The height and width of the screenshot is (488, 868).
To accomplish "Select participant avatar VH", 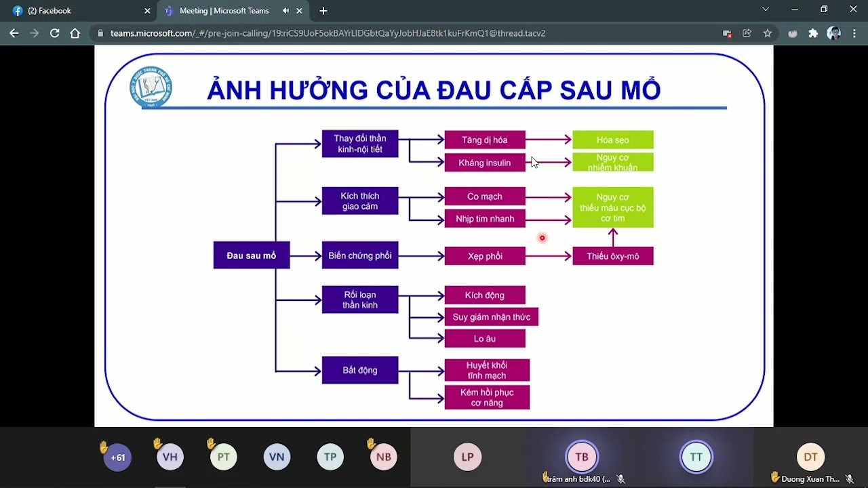I will coord(170,457).
